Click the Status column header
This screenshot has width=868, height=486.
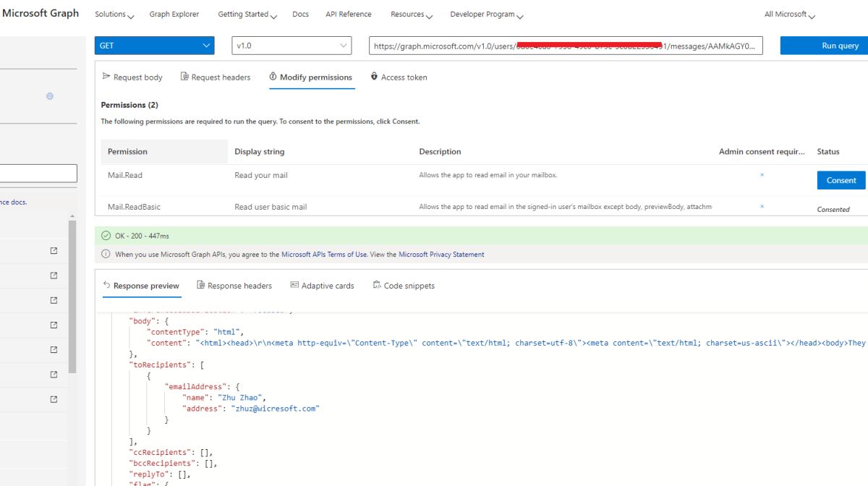(828, 152)
